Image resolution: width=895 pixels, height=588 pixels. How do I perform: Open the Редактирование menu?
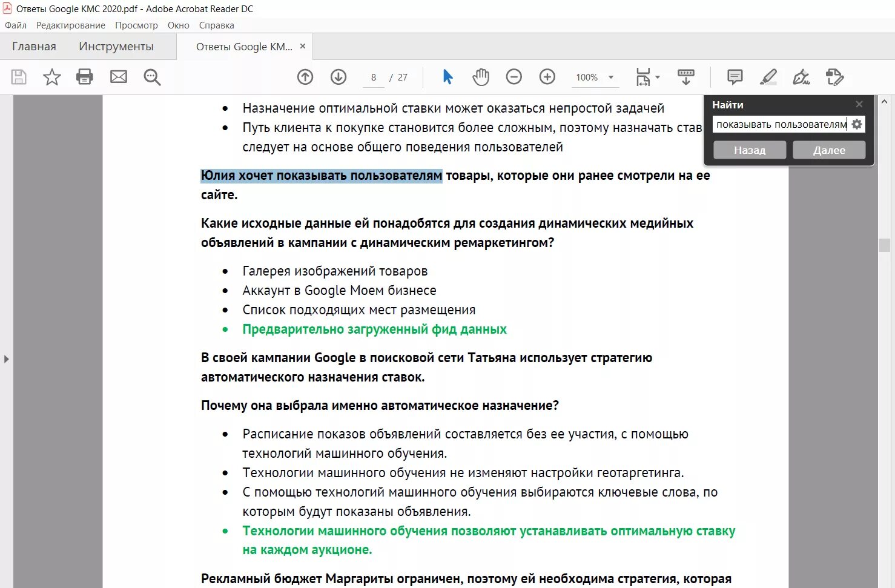(71, 25)
